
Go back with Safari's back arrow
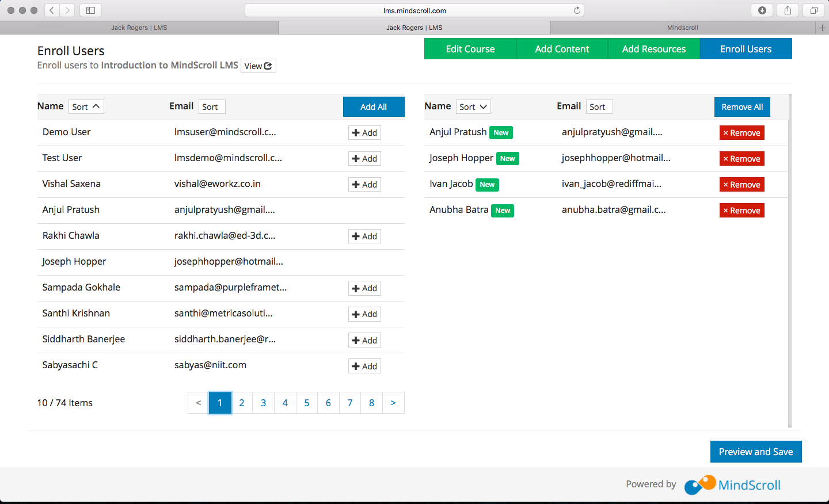pos(52,10)
